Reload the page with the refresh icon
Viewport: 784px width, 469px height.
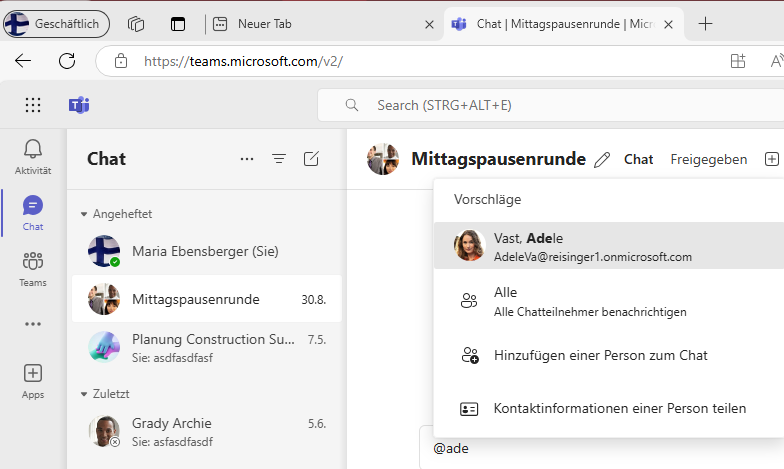(x=67, y=61)
